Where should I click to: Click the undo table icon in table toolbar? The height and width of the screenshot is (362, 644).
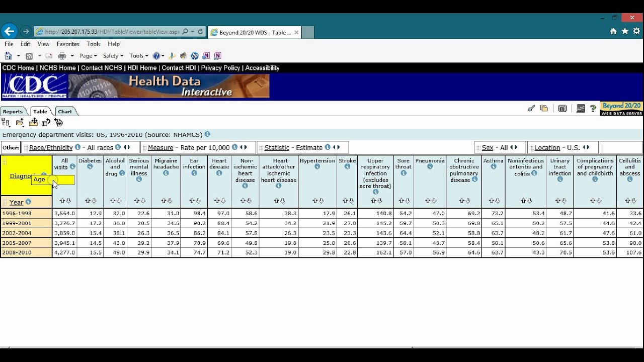[x=46, y=122]
